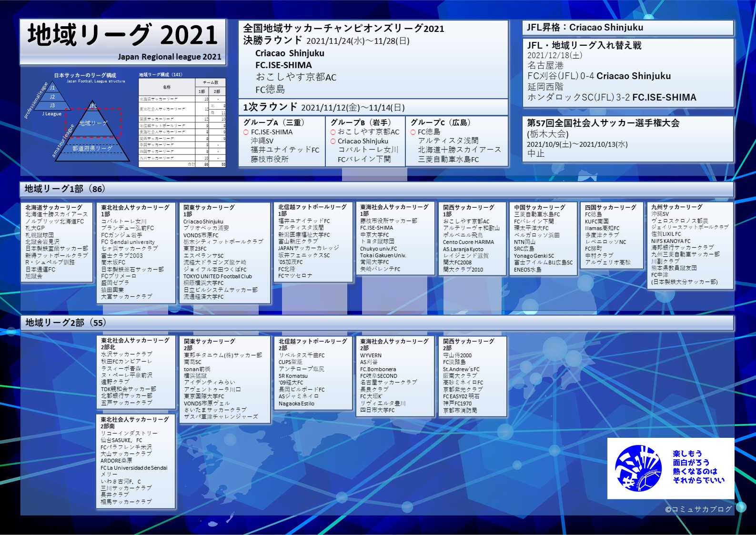Click the JFL・地域リーグ入れ替え戦 heading
This screenshot has height=535, width=756.
[x=584, y=45]
